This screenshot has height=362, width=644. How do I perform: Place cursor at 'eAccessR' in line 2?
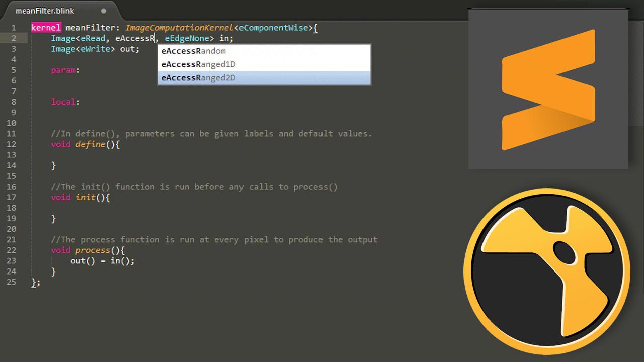click(x=135, y=38)
